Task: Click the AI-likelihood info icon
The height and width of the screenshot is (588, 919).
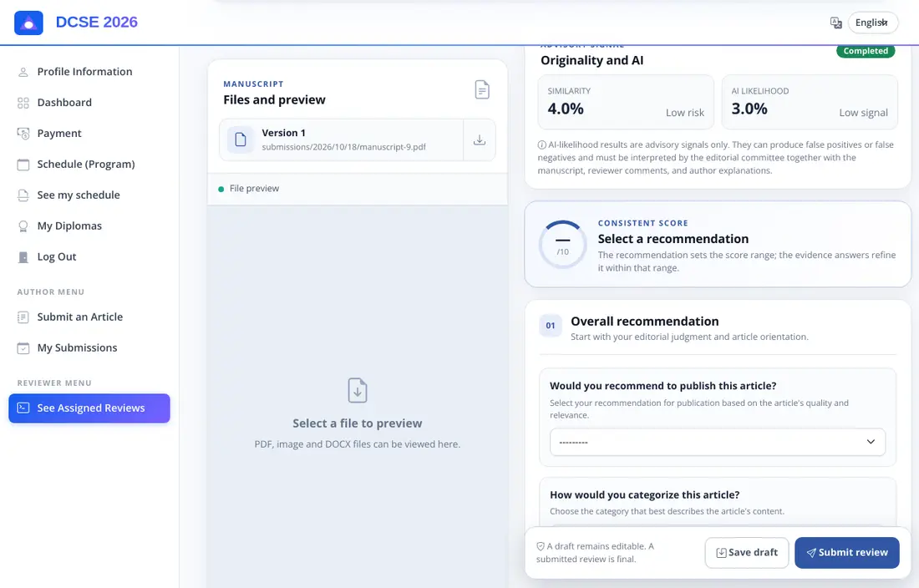Action: [x=542, y=144]
